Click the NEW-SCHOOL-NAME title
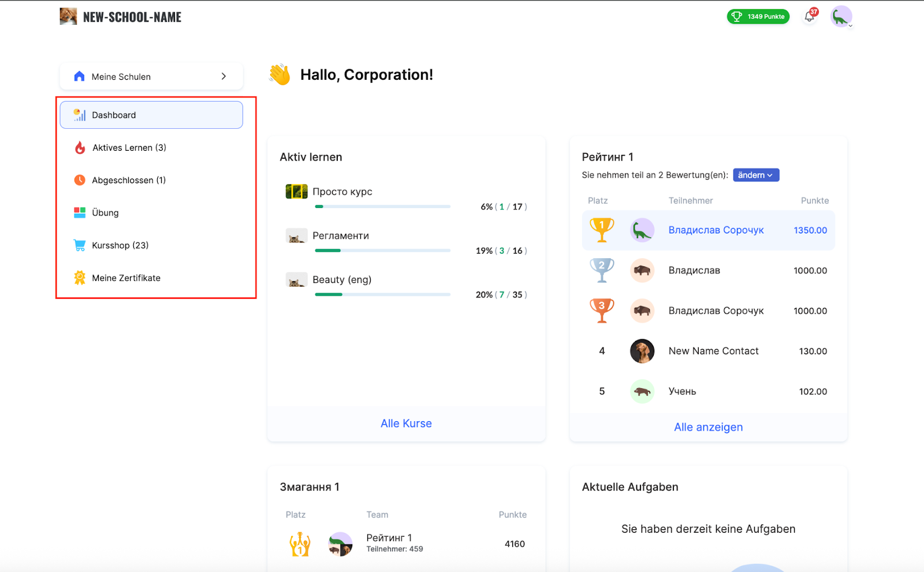 pyautogui.click(x=132, y=17)
